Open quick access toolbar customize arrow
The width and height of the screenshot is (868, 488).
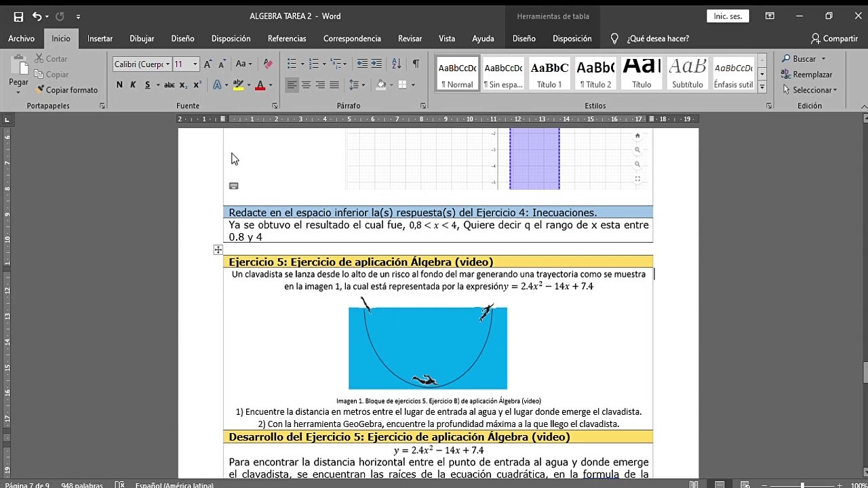click(x=78, y=16)
